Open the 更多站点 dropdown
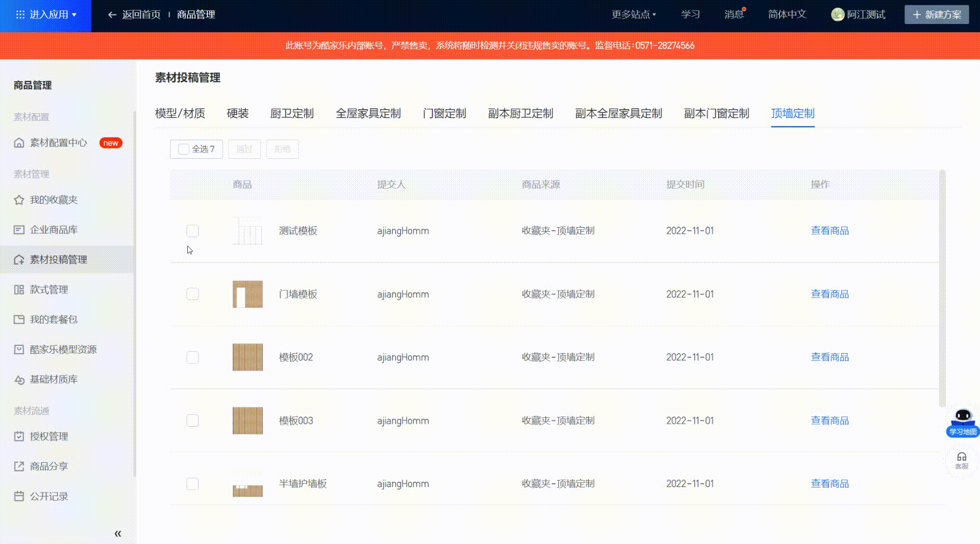This screenshot has width=980, height=544. (x=633, y=15)
